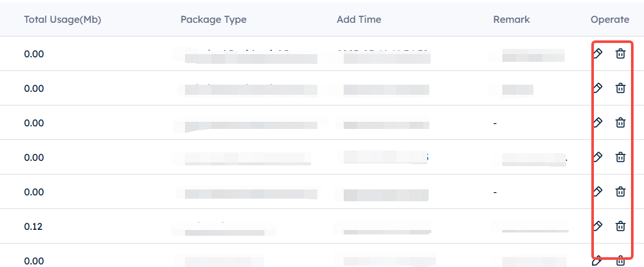Select the Total Usage(Mb) column header
Screen dimensions: 644x267
62,20
